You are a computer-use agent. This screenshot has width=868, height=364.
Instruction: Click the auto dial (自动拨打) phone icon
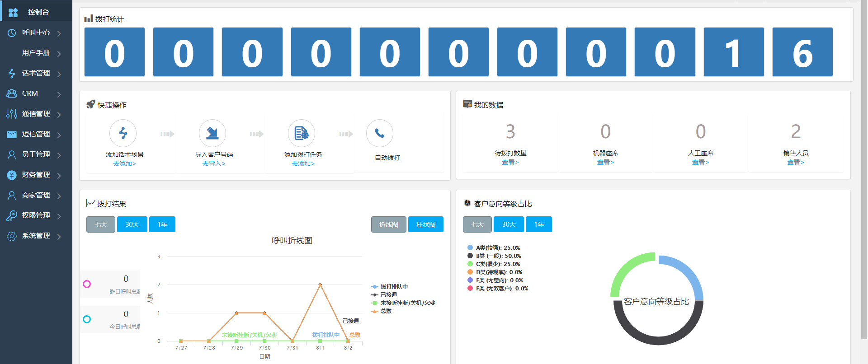380,133
